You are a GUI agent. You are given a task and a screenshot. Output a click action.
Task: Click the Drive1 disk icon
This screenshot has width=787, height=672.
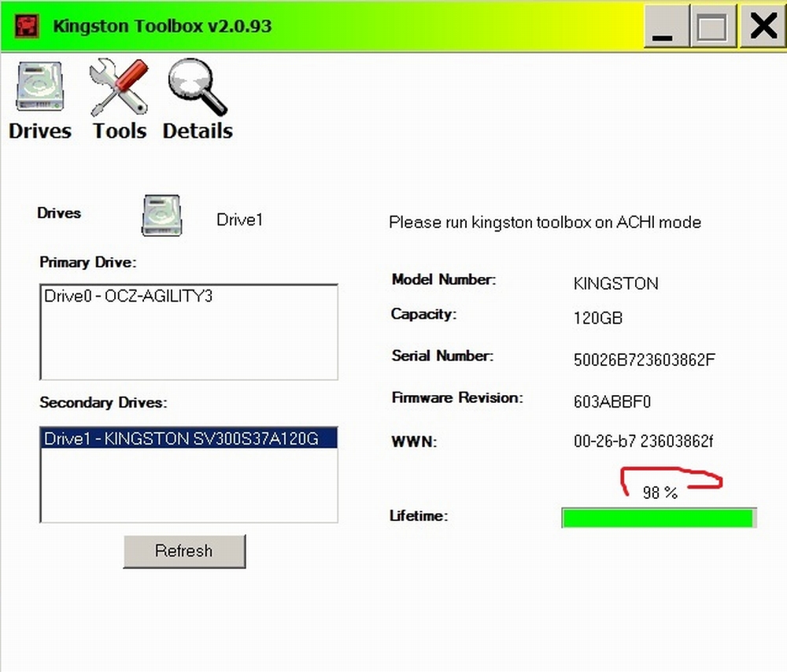(161, 216)
